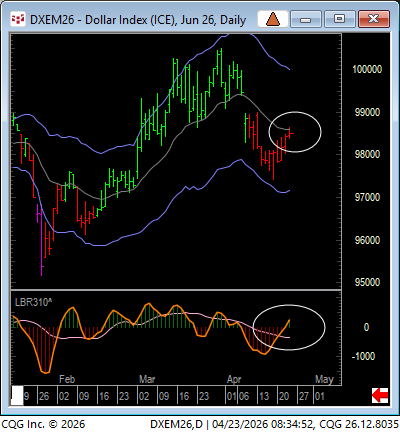Click the 96000 price axis label
Image resolution: width=400 pixels, height=432 pixels.
(x=367, y=240)
